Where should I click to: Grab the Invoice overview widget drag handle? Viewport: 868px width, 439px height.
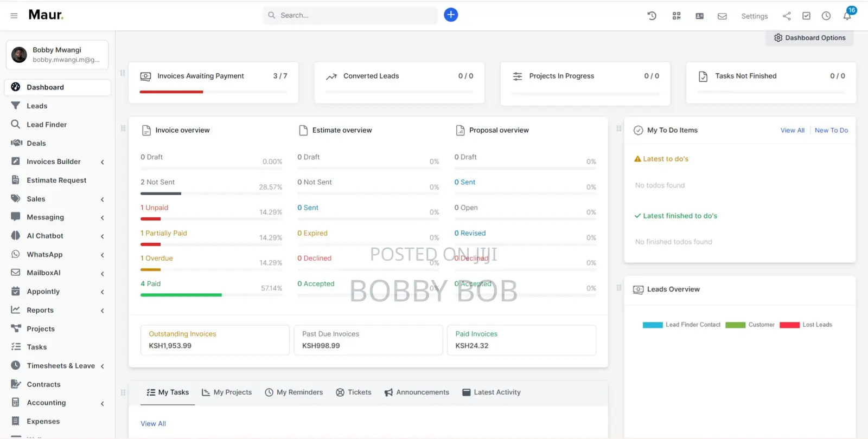coord(123,128)
